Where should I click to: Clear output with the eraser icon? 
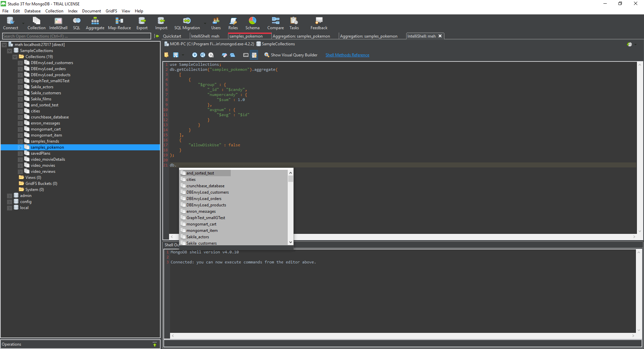(x=224, y=55)
